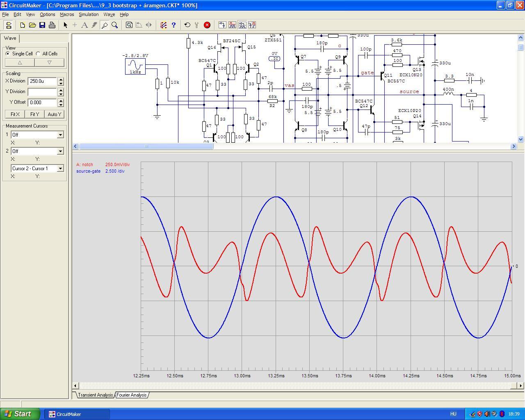Click the schematic horizontal scrollbar thumb
This screenshot has width=525, height=420.
[146, 146]
